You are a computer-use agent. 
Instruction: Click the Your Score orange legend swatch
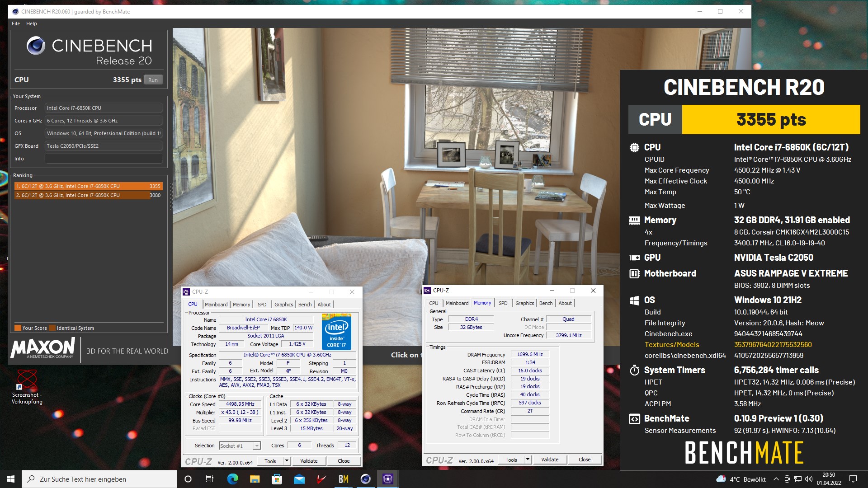18,328
